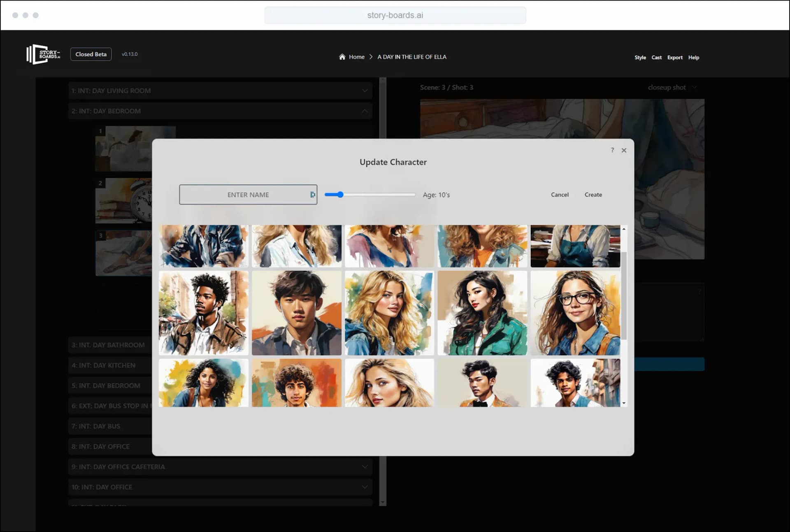Click the Enter Name input field
This screenshot has width=790, height=532.
pos(248,194)
